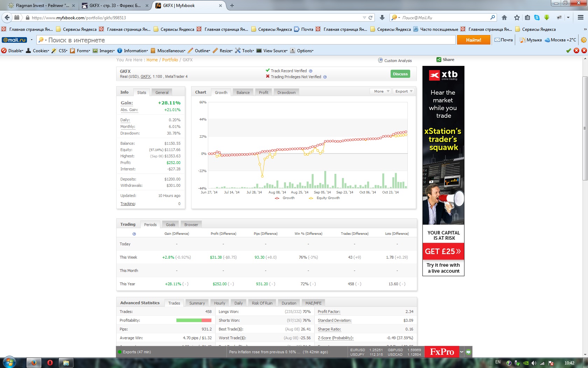Image resolution: width=588 pixels, height=368 pixels.
Task: Open the Images developer toolbar menu
Action: tap(104, 51)
